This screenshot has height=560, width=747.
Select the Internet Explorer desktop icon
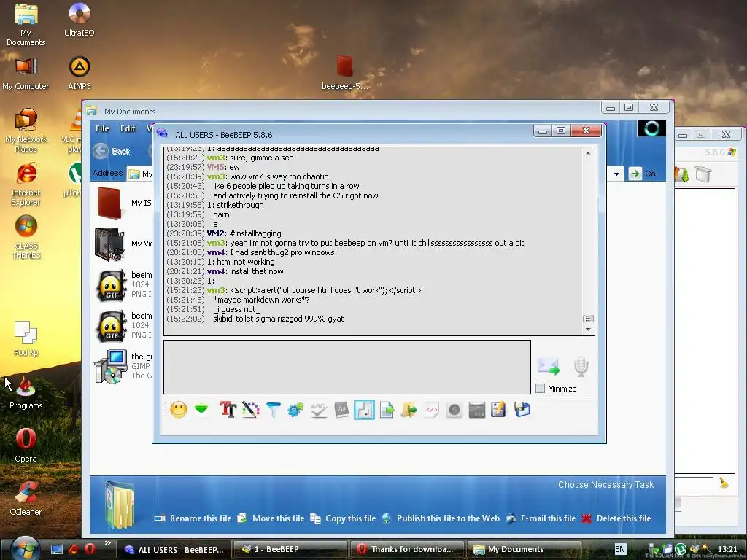26,184
